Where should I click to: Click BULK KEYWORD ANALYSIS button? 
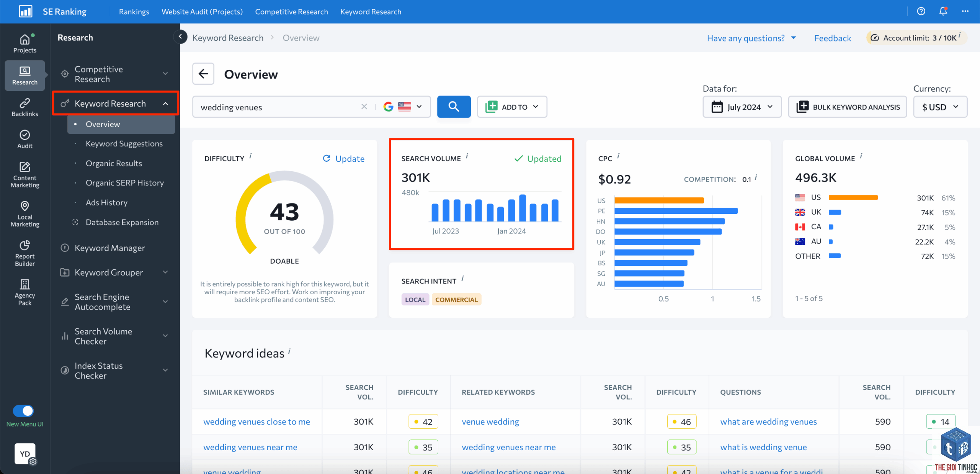(848, 107)
